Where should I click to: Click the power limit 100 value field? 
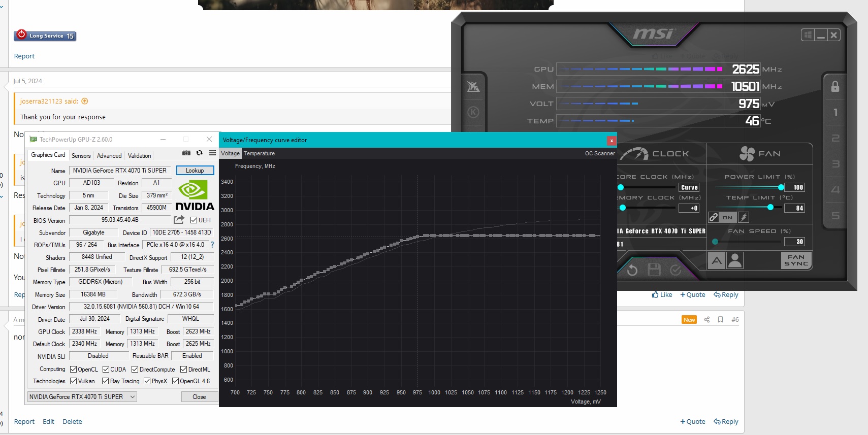tap(795, 187)
